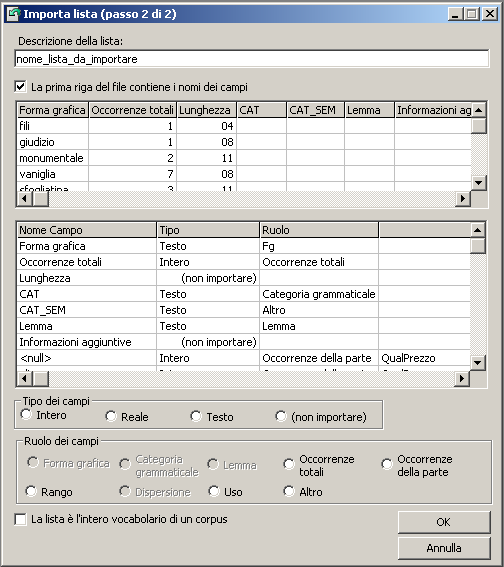Choose the Forma grafica role radio
This screenshot has height=567, width=504.
pos(33,462)
